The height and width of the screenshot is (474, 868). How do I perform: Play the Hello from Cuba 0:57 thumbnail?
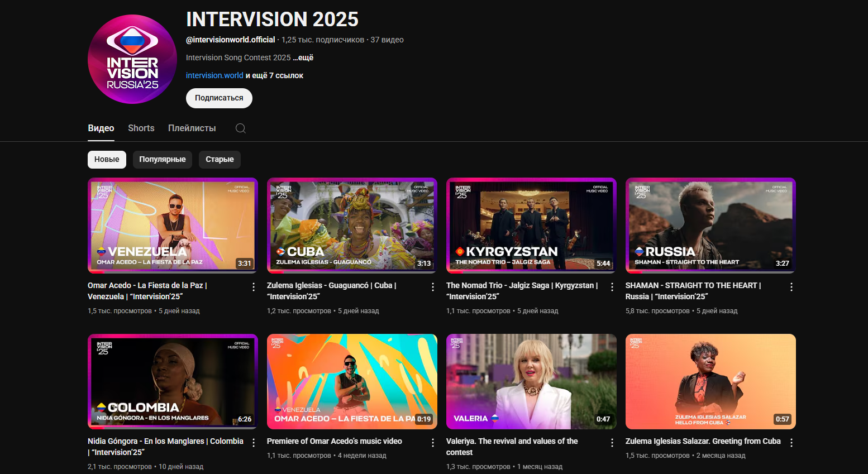[x=710, y=381]
